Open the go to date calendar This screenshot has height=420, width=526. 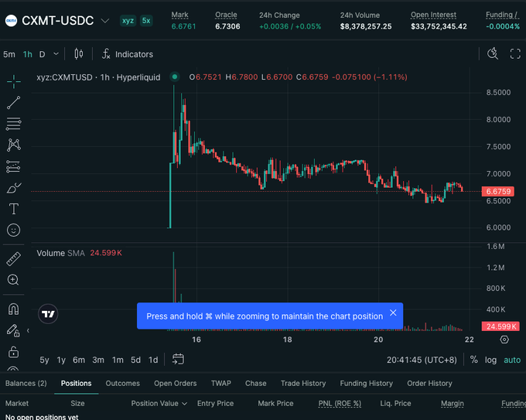[x=178, y=359]
